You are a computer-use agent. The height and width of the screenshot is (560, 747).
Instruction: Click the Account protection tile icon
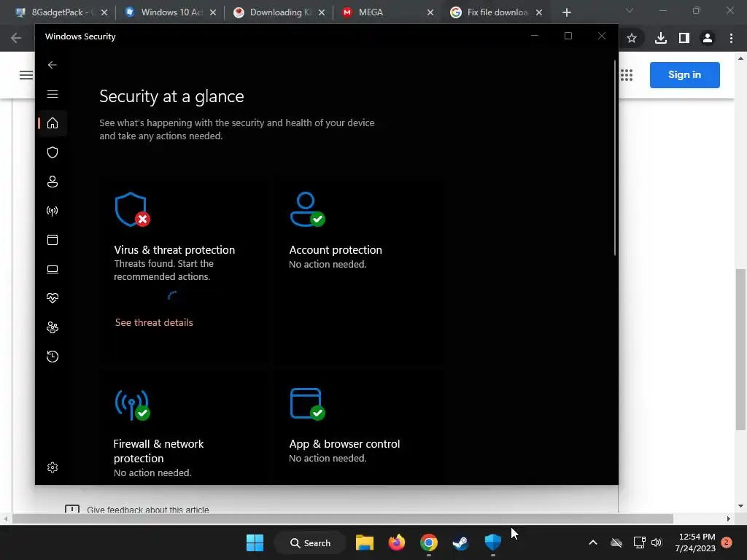(307, 209)
